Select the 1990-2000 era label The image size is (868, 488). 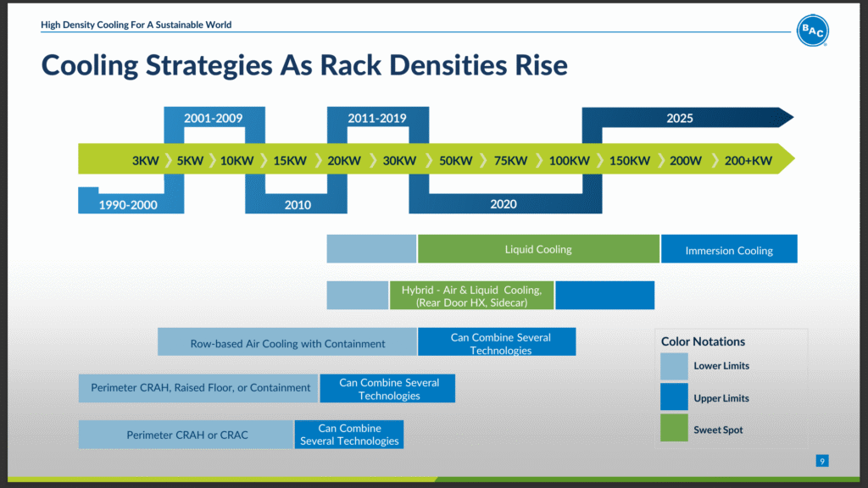[128, 204]
